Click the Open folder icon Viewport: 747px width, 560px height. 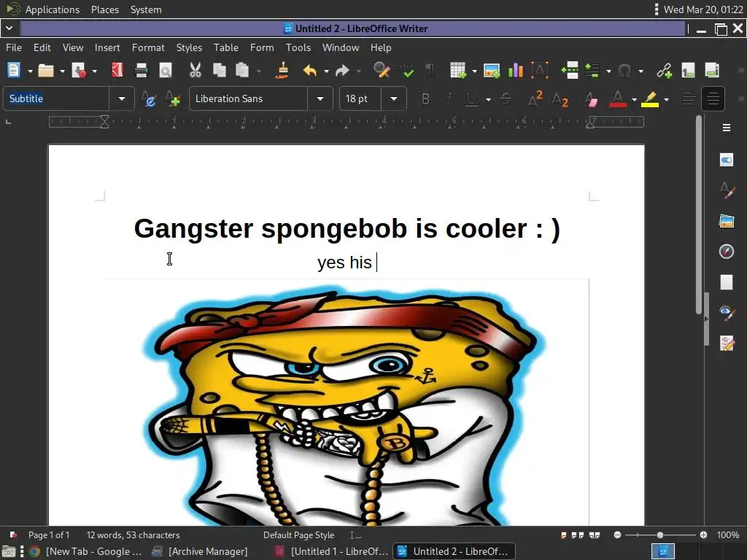(x=46, y=71)
